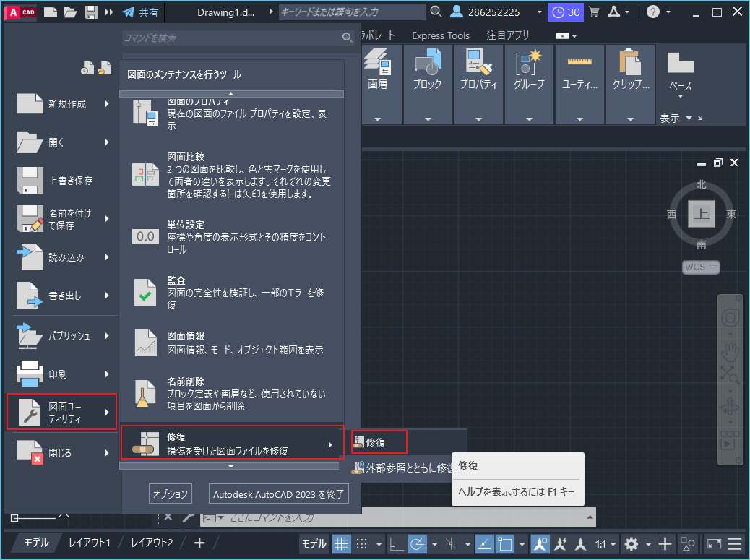
Task: Toggle the drawing grid display in status bar
Action: (x=342, y=544)
